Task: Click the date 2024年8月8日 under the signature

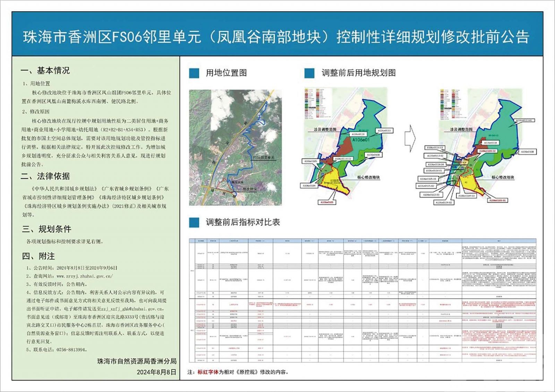Action: tap(156, 372)
